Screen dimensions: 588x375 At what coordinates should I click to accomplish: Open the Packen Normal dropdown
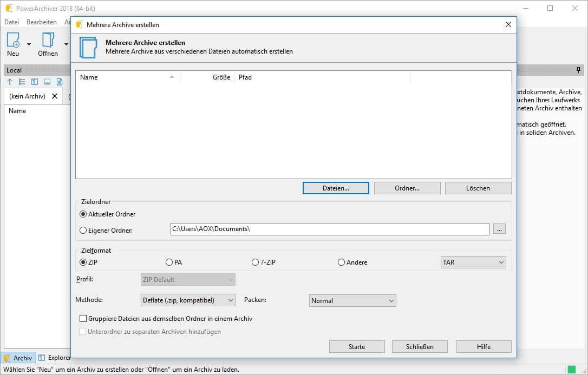pos(352,301)
